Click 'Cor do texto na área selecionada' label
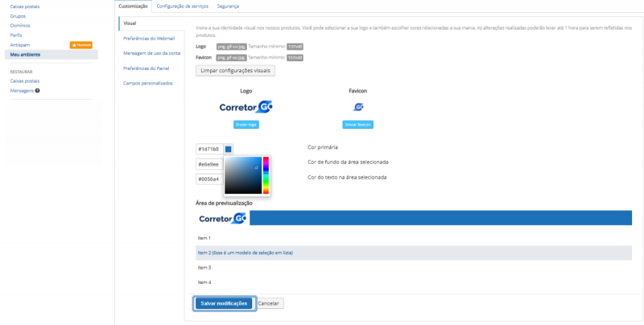The height and width of the screenshot is (325, 644). click(x=347, y=177)
